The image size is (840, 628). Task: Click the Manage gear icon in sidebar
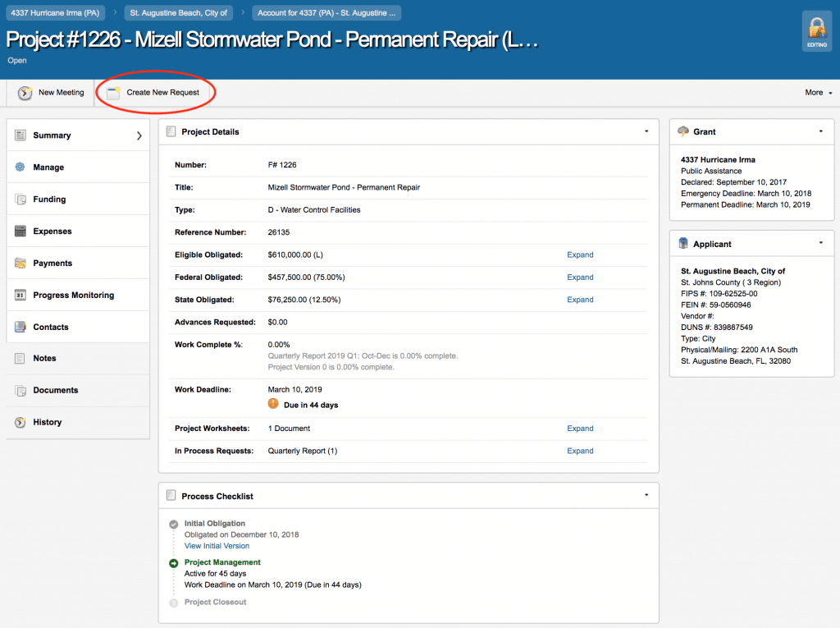click(21, 167)
